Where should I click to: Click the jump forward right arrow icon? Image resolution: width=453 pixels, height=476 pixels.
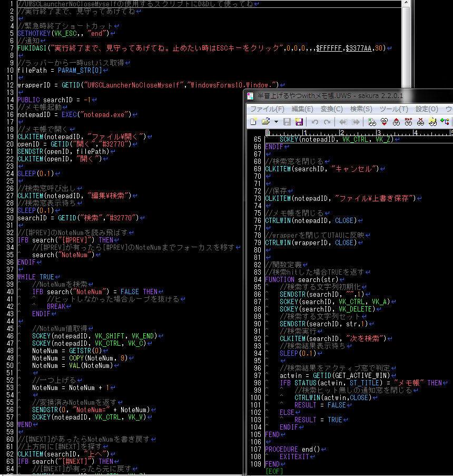[356, 122]
